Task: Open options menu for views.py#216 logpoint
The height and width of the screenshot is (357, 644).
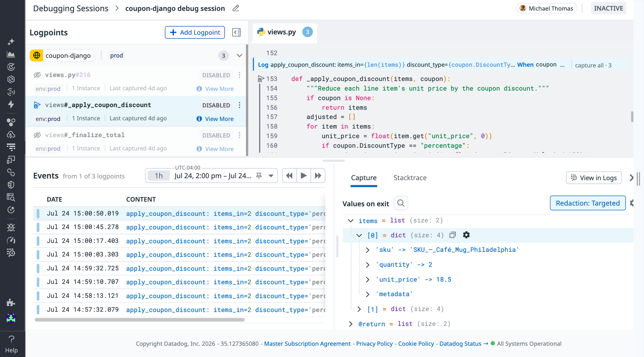Action: pos(239,75)
